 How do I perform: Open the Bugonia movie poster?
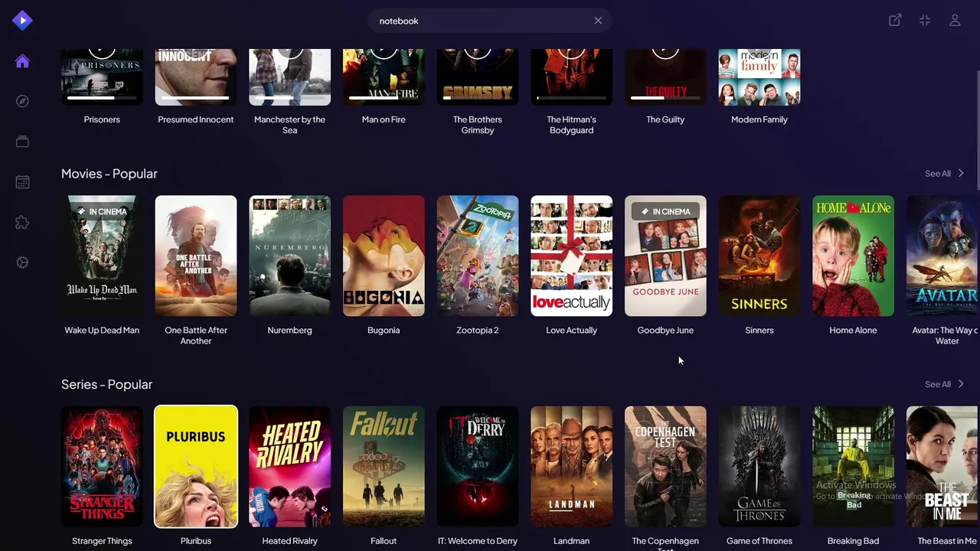pyautogui.click(x=384, y=256)
